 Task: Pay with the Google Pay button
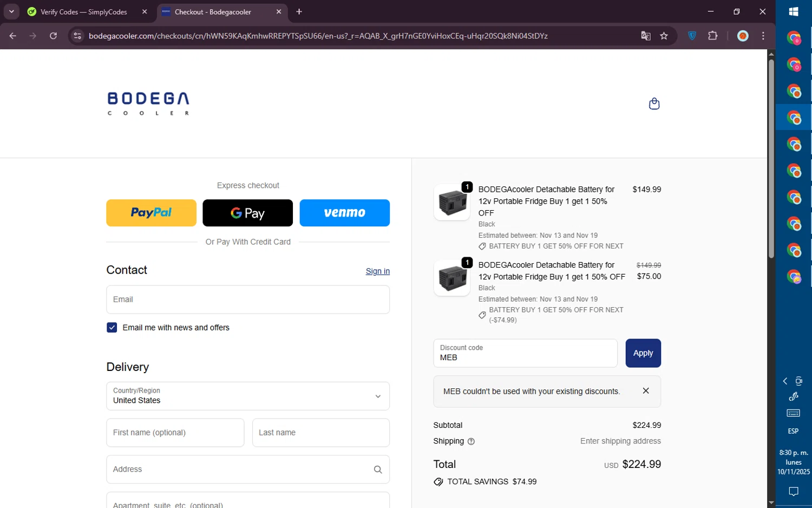(x=247, y=213)
